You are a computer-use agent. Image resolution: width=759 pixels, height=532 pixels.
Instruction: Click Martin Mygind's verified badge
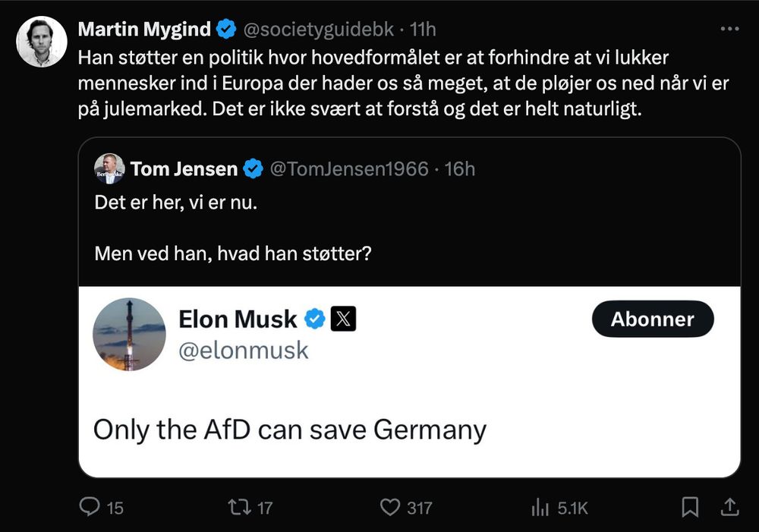coord(225,30)
